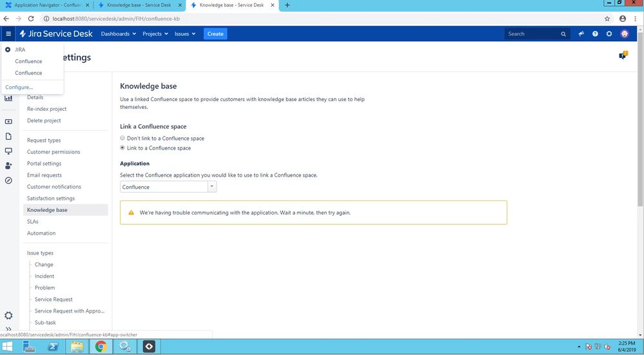Select the Service Request issue type
This screenshot has height=355, width=644.
tap(54, 299)
